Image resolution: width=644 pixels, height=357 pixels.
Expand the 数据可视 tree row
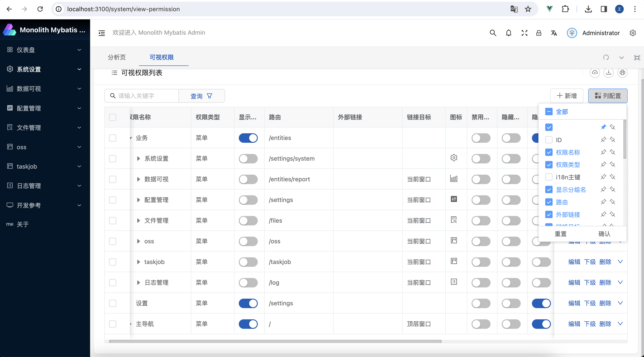139,179
